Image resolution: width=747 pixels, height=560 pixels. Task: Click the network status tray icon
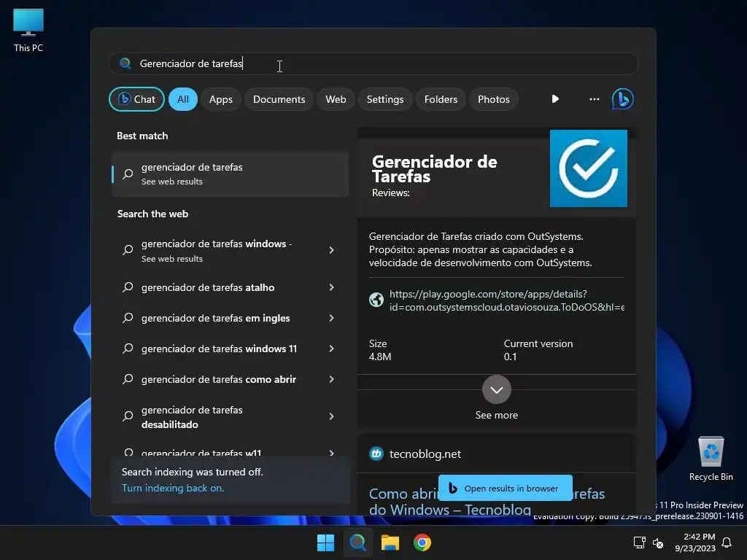click(639, 542)
